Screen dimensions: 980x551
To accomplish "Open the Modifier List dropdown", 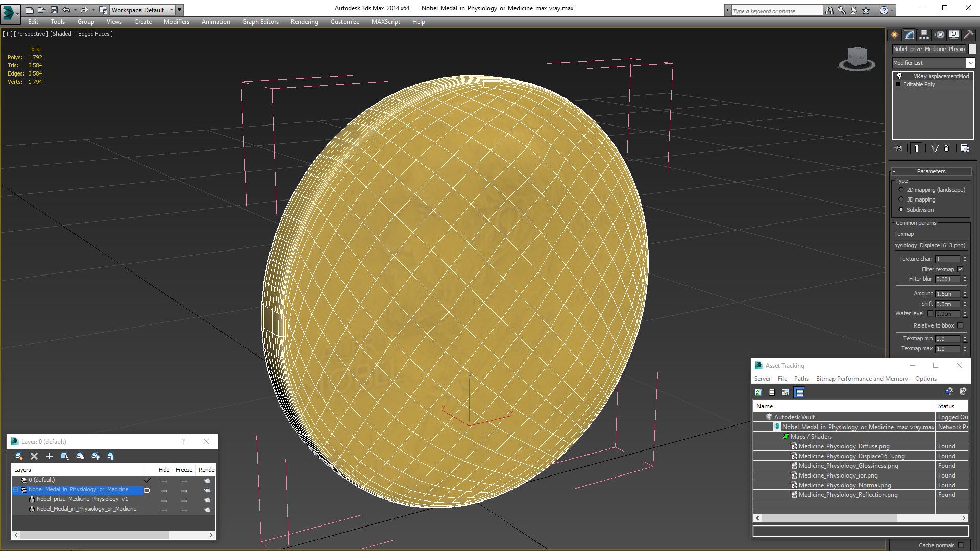I will click(x=970, y=63).
